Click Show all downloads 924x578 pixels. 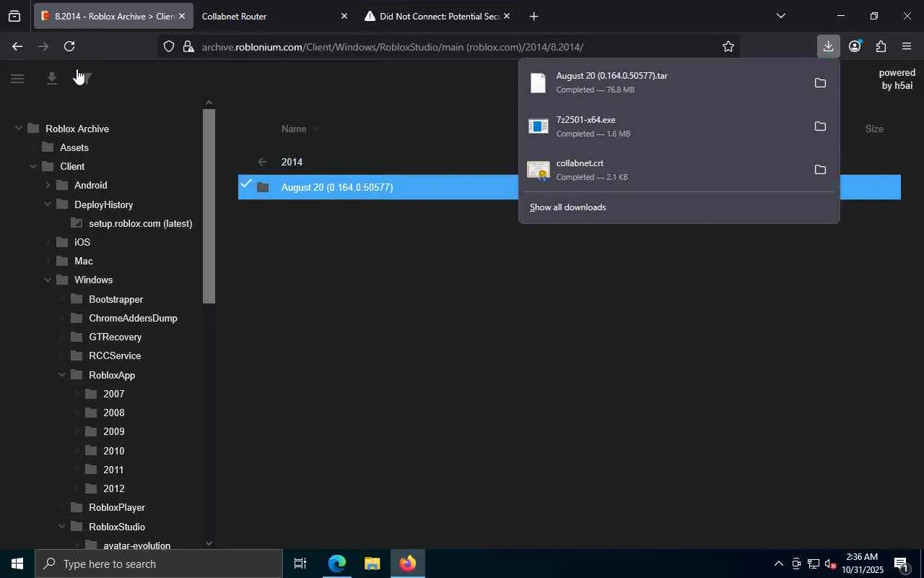568,207
